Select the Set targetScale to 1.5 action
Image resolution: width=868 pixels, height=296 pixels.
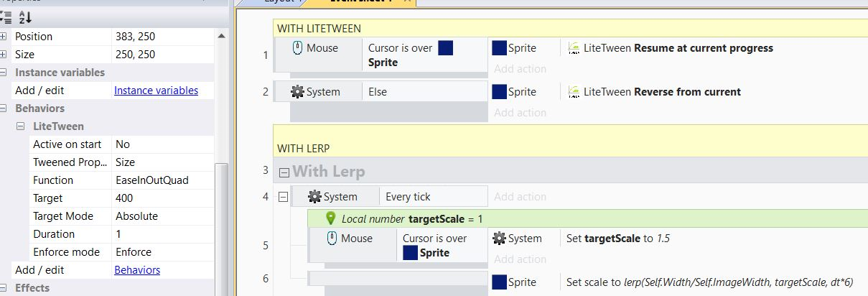pyautogui.click(x=618, y=239)
